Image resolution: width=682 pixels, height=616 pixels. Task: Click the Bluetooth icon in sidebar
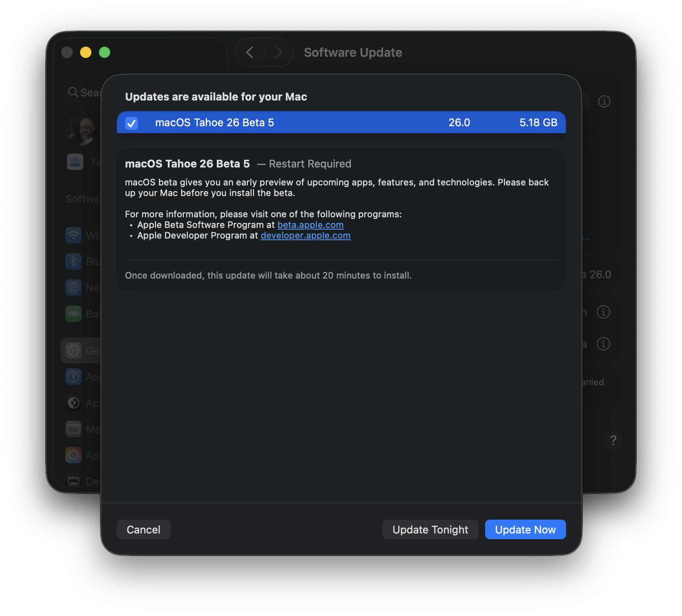point(74,261)
